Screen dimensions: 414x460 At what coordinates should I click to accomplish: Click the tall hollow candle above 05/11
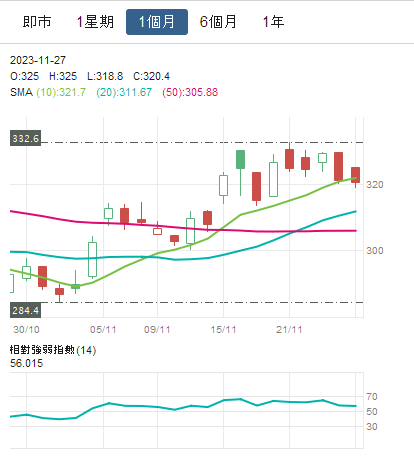tap(92, 259)
